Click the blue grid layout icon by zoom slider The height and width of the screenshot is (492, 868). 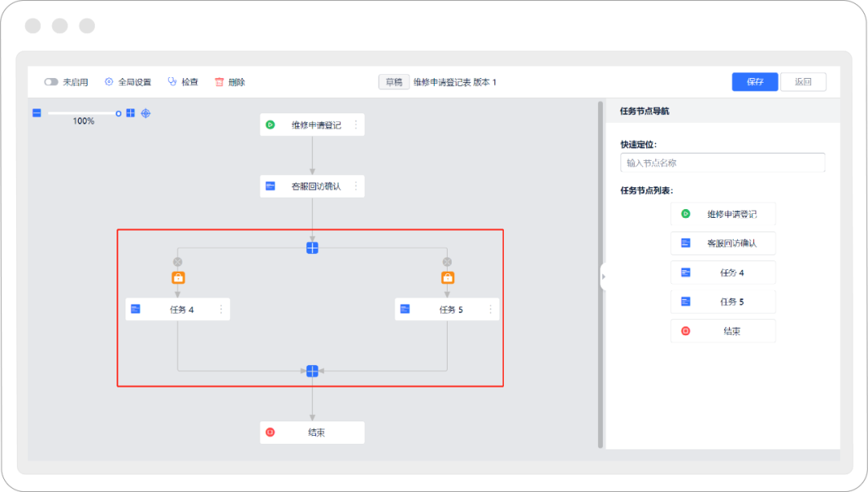130,113
